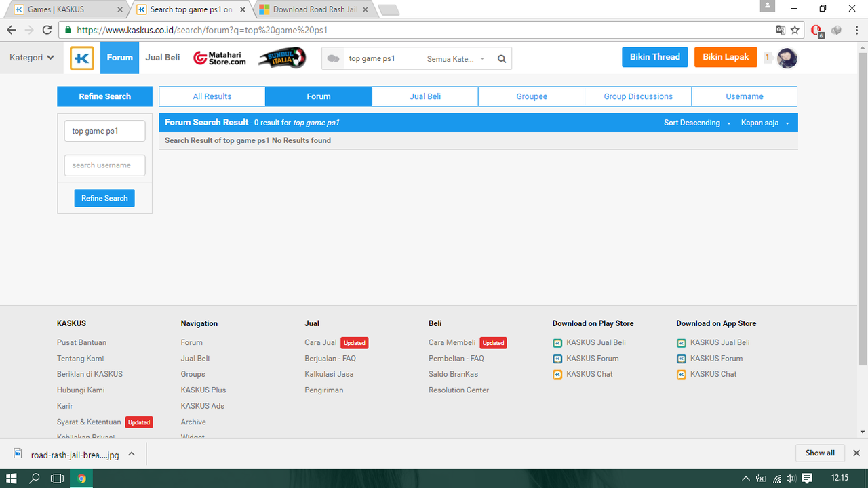Viewport: 868px width, 488px height.
Task: Click the blue Refine Search submit button
Action: coord(104,198)
